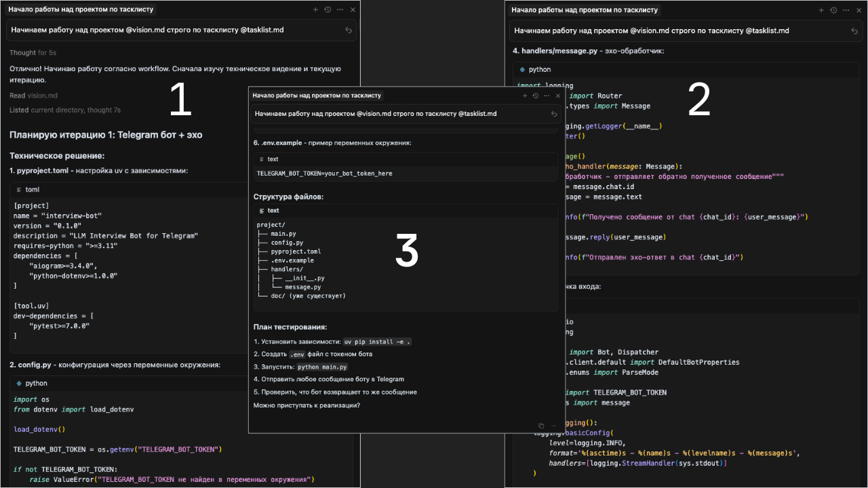Open the ellipsis menu beside the copy-response icon
Image resolution: width=868 pixels, height=488 pixels.
click(x=553, y=426)
